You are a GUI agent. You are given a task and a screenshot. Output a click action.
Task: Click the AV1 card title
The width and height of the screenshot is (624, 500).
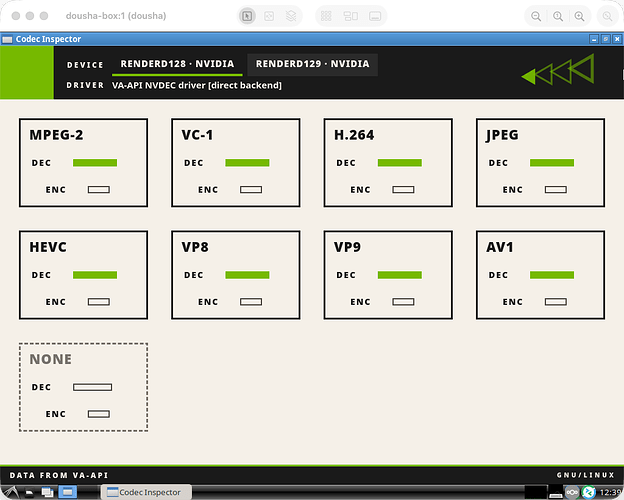(x=500, y=247)
